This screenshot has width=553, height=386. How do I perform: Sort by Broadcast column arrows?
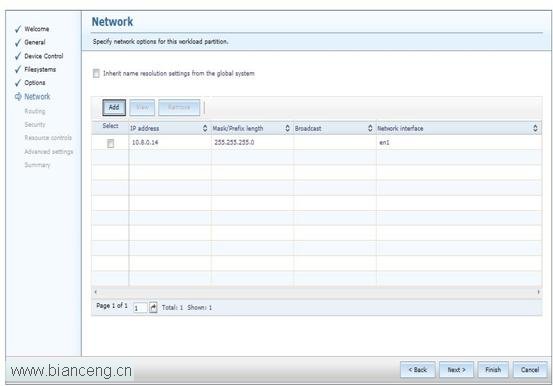click(370, 128)
